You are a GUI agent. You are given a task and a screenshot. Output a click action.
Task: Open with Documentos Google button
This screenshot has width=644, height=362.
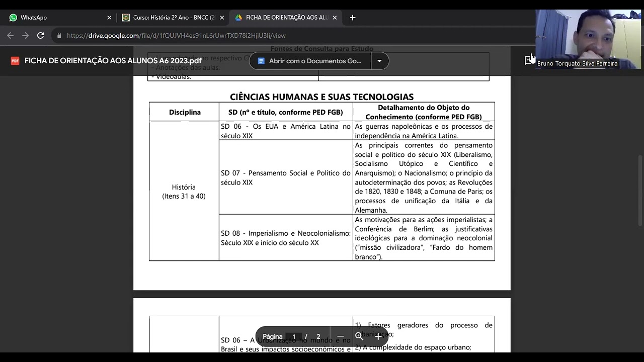coord(310,61)
